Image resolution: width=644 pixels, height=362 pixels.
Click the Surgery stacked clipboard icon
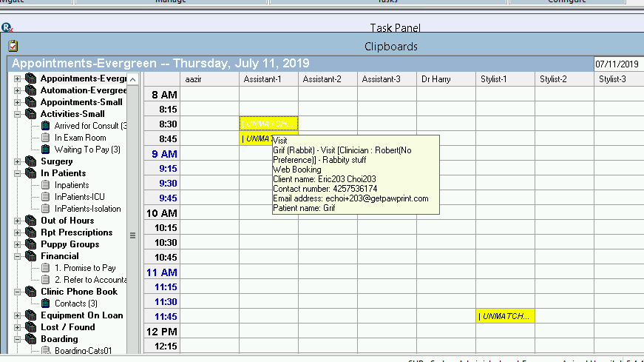30,161
